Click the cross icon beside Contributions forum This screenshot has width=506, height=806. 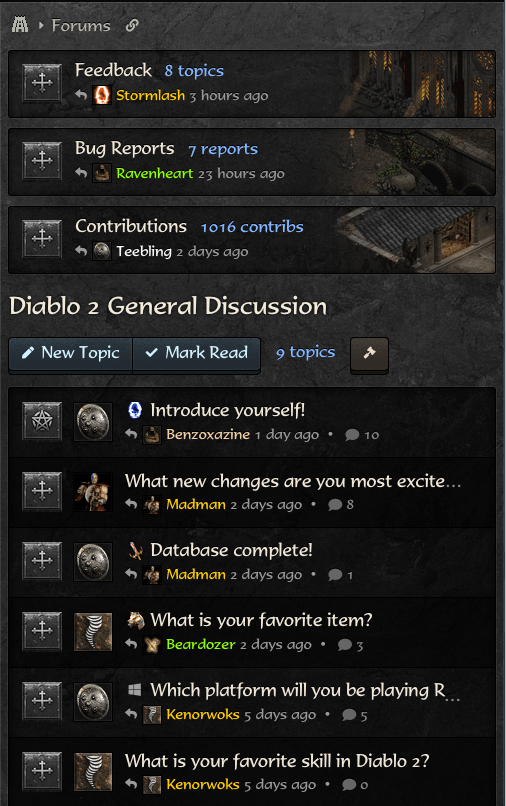[42, 239]
